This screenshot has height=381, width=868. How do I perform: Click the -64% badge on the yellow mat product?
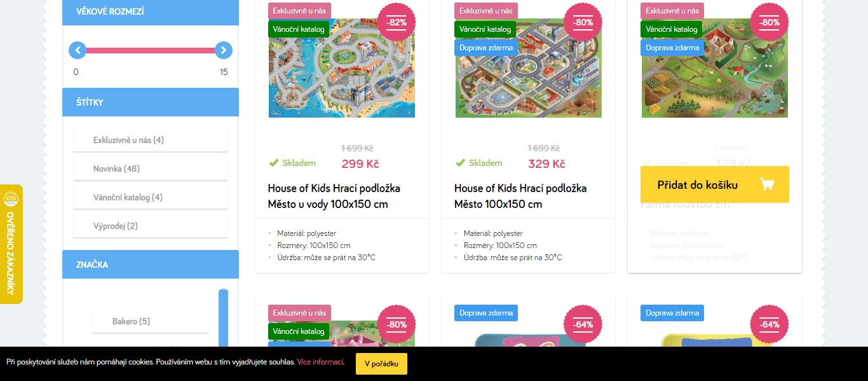point(770,324)
